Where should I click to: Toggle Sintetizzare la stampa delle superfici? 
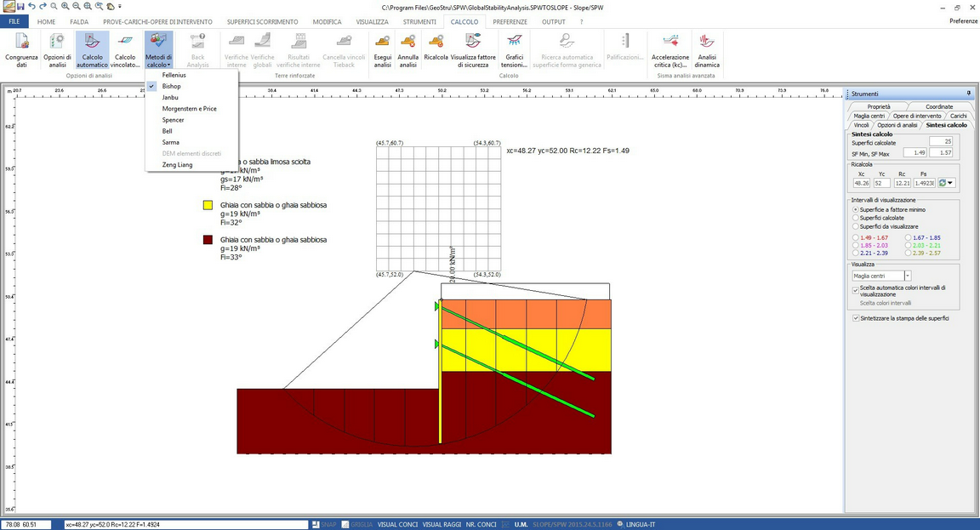point(856,318)
